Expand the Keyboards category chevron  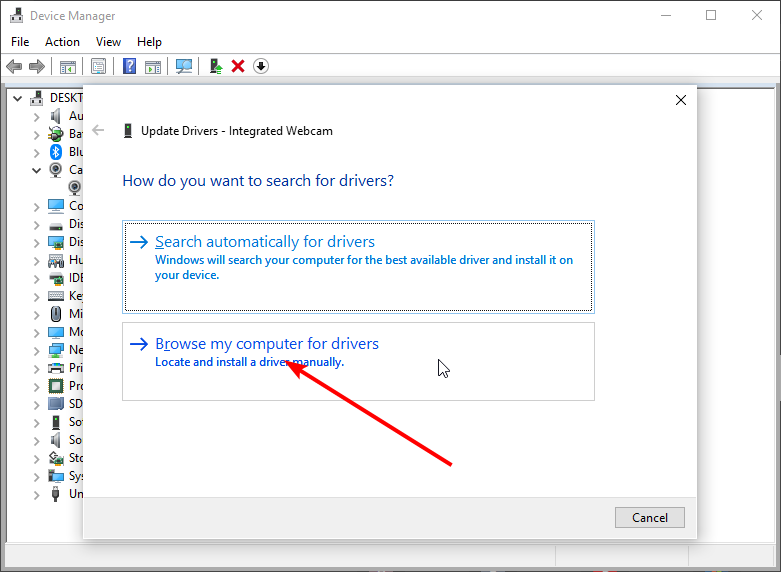(x=37, y=296)
